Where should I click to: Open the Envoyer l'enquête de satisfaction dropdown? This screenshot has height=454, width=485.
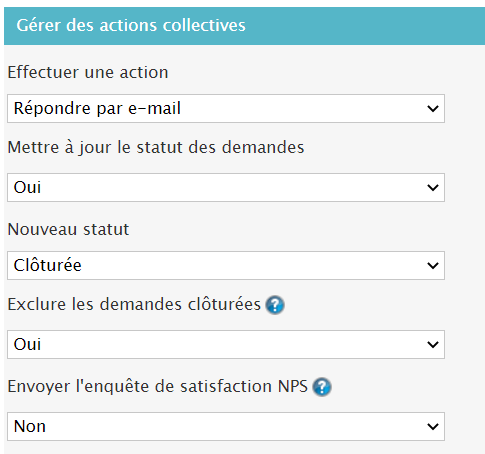click(226, 426)
